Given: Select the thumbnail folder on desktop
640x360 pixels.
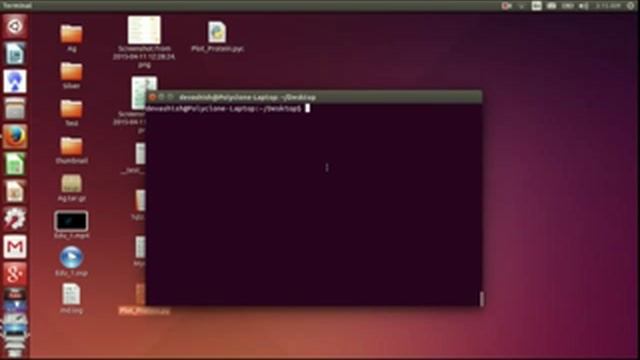Looking at the screenshot, I should [71, 150].
